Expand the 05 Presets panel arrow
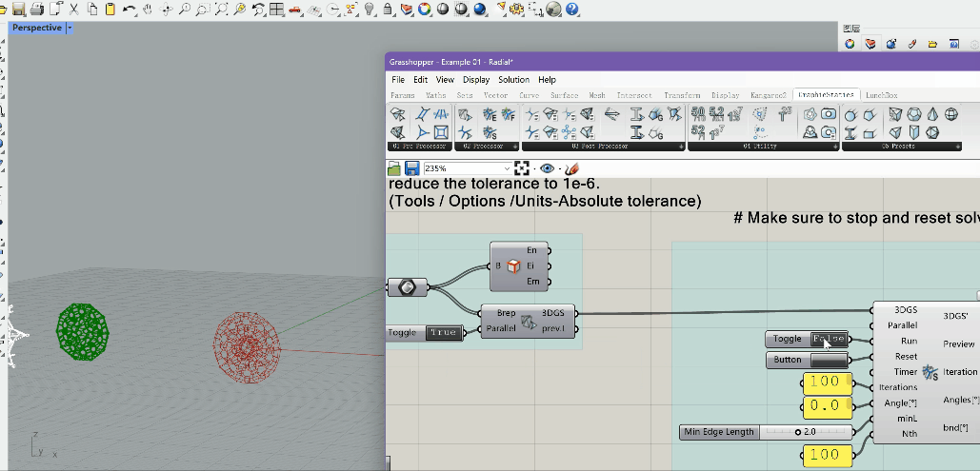This screenshot has width=980, height=471. (x=957, y=147)
